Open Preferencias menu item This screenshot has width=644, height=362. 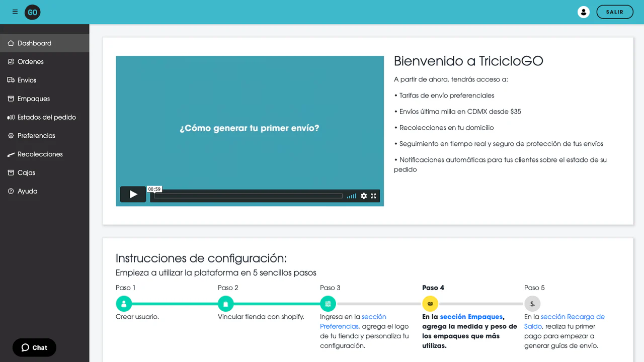point(45,136)
